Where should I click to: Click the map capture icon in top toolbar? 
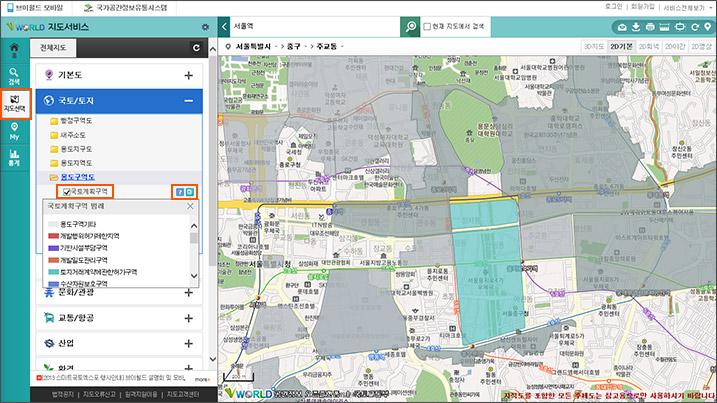click(x=622, y=27)
